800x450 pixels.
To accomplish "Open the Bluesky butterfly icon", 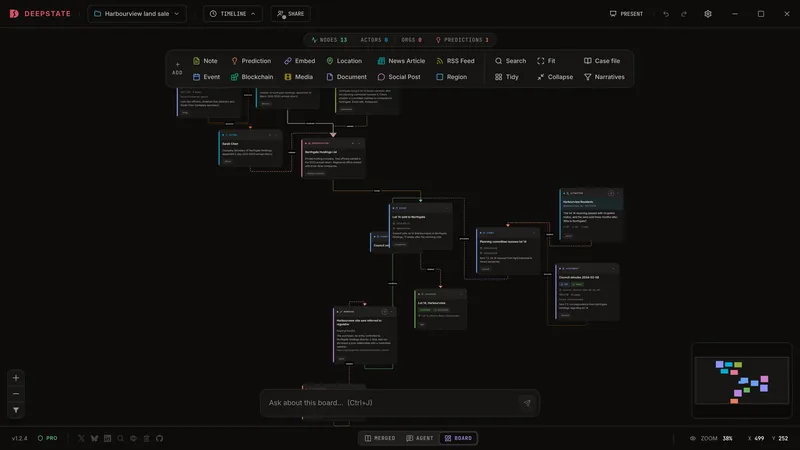I will [94, 438].
